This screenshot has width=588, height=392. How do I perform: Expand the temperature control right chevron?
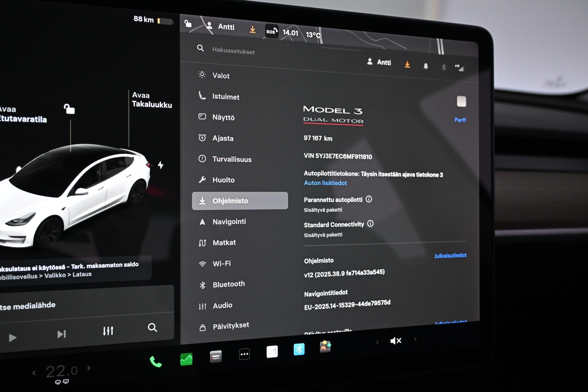coord(88,368)
